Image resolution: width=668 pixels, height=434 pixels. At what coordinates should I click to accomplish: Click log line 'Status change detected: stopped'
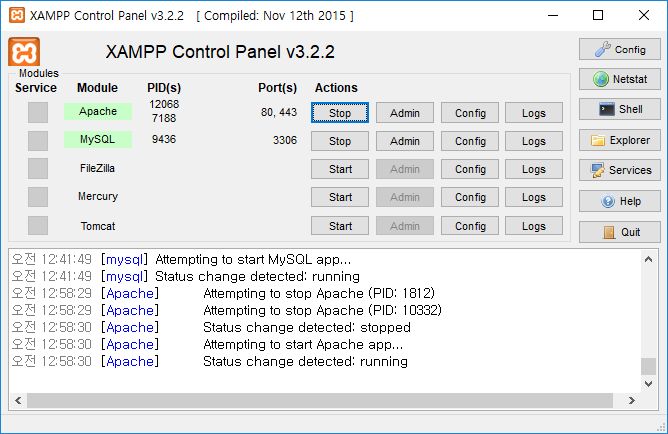click(307, 327)
